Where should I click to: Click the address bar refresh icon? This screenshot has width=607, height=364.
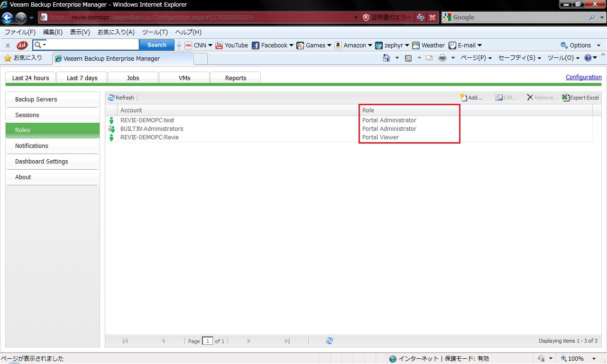coord(421,18)
